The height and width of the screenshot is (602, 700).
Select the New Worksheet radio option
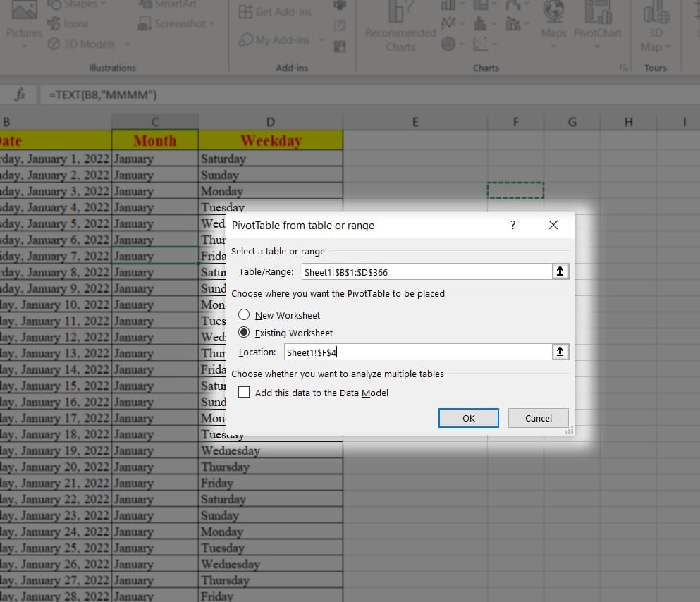pyautogui.click(x=244, y=314)
